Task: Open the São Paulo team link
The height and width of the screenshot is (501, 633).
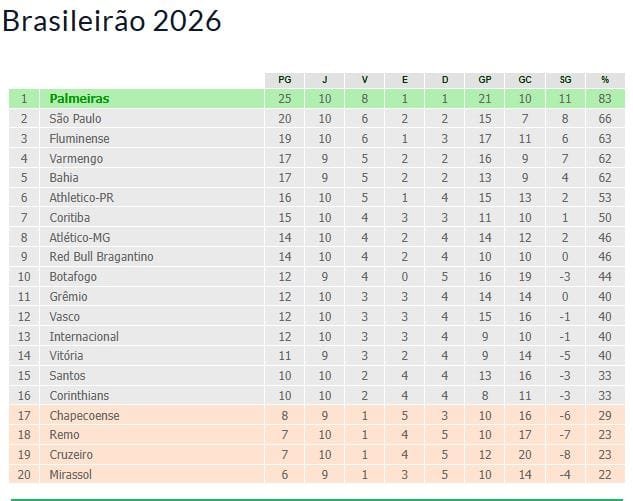Action: (x=75, y=119)
